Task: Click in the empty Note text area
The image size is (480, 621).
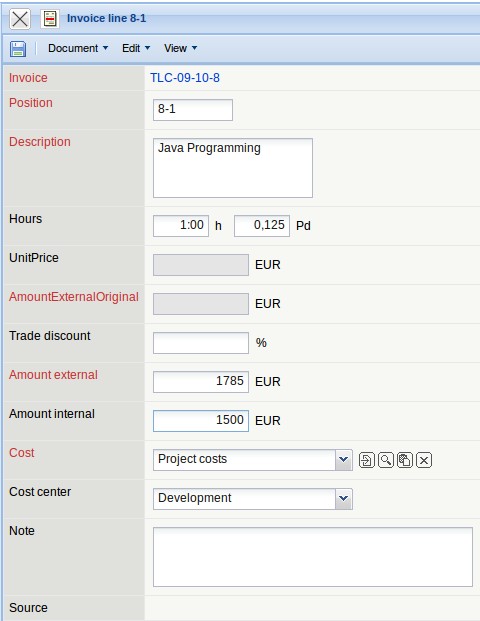Action: 313,557
